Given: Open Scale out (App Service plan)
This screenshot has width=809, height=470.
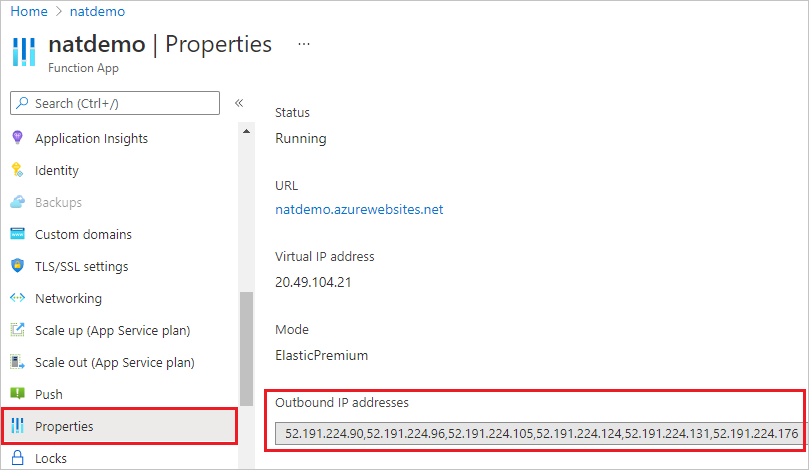Looking at the screenshot, I should pos(115,362).
